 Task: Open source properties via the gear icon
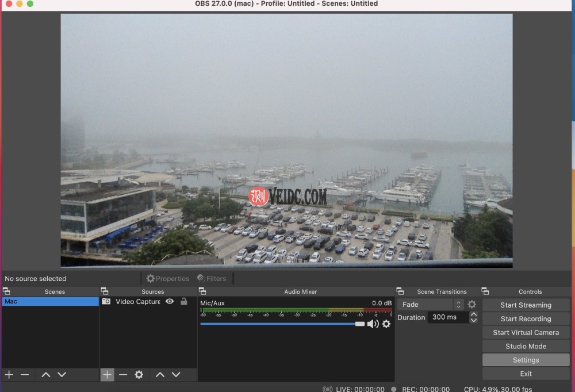(x=139, y=374)
